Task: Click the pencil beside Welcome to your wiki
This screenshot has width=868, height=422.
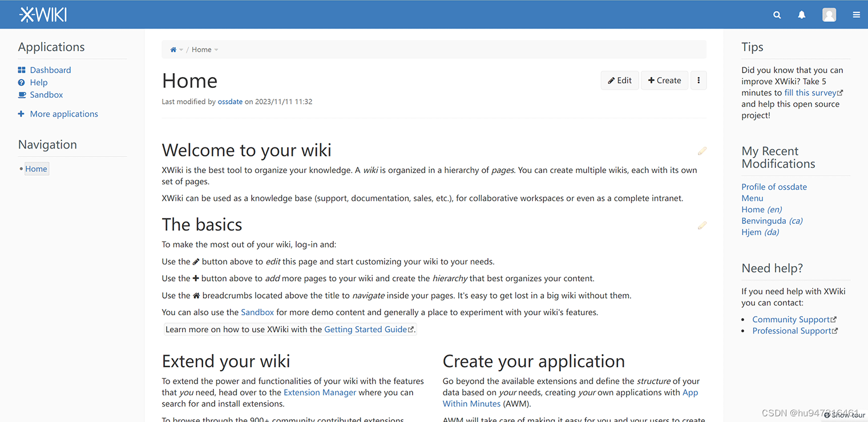Action: (702, 151)
